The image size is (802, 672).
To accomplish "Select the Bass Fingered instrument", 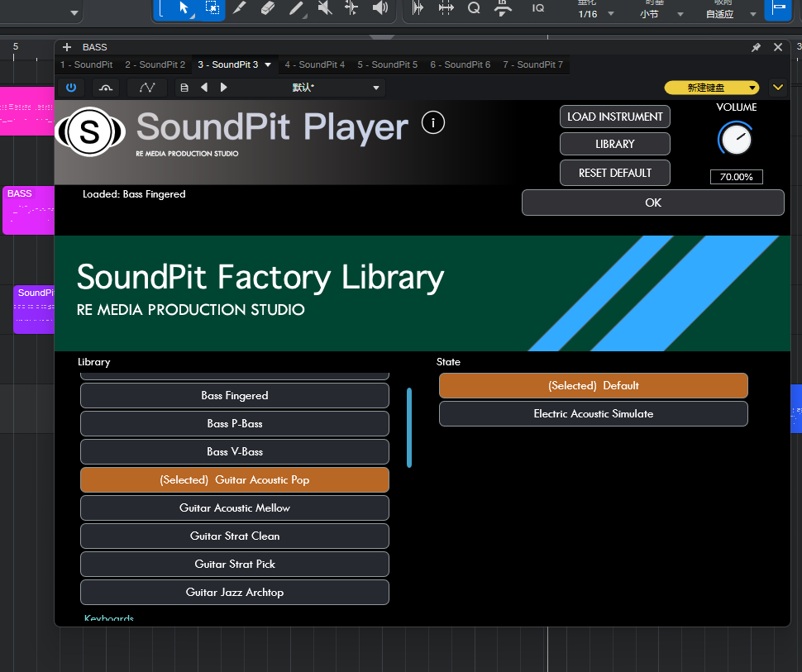I will [x=235, y=395].
